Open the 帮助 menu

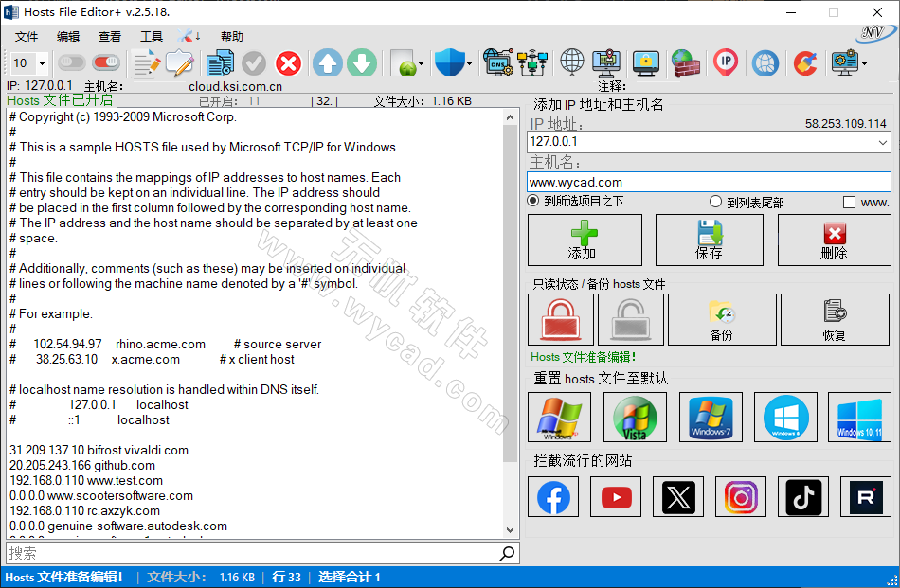click(x=232, y=37)
